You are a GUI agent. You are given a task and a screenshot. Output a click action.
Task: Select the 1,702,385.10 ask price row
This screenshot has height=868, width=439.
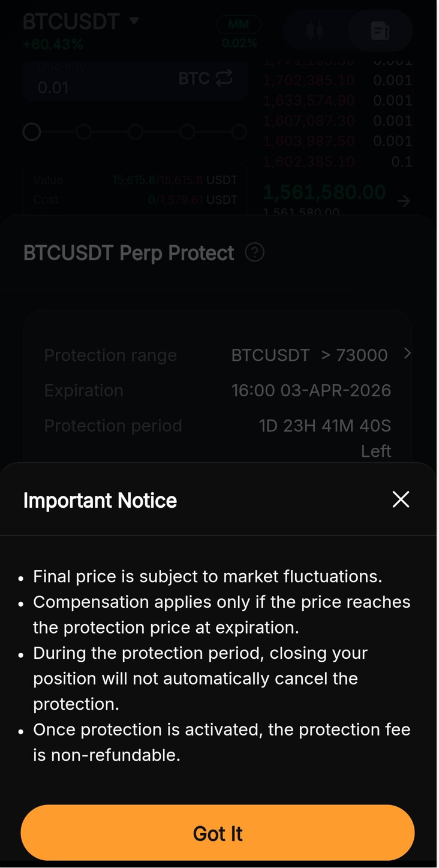pyautogui.click(x=309, y=80)
